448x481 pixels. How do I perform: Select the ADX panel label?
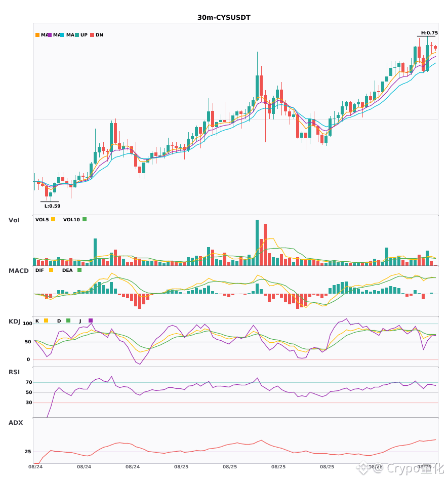(16, 422)
